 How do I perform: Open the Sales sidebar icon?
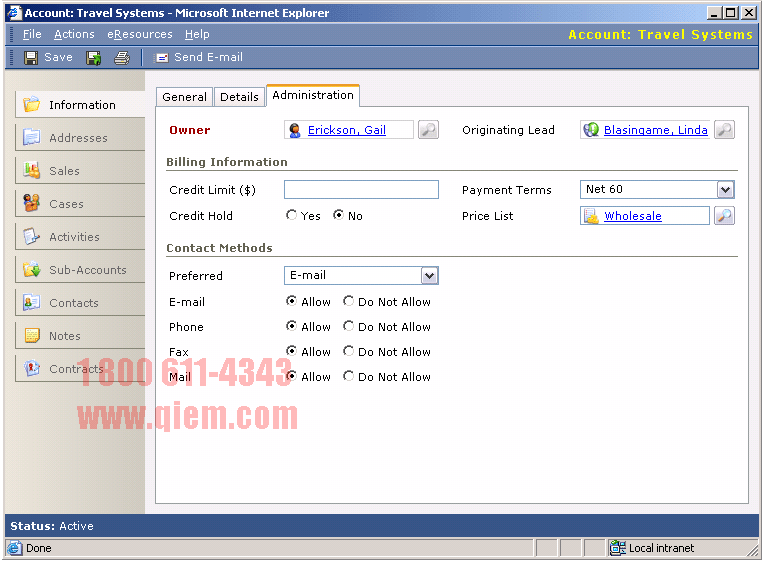click(x=32, y=170)
